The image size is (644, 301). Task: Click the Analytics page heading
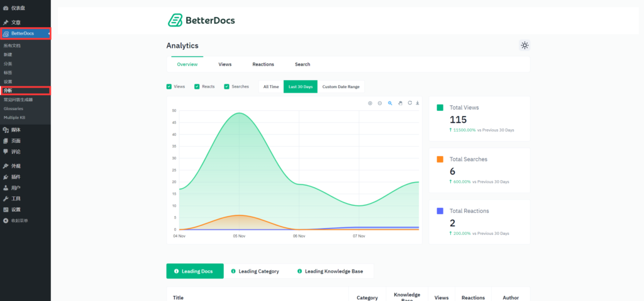182,45
